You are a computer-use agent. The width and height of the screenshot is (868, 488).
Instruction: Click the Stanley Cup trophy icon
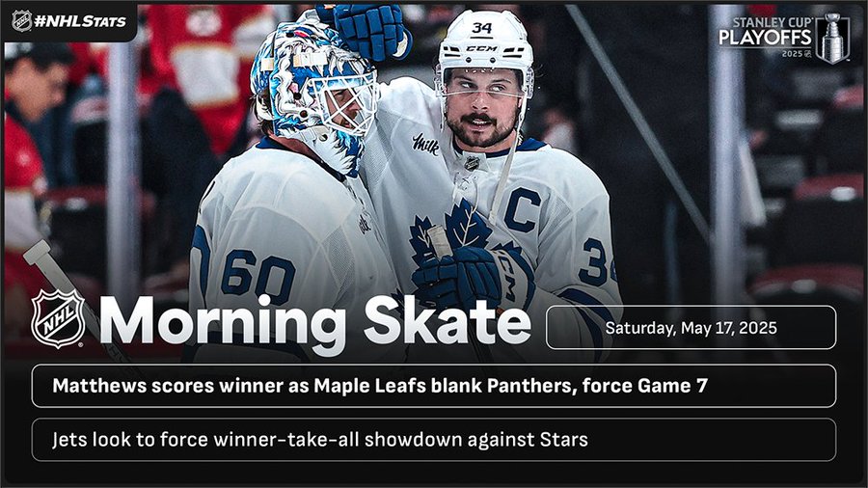click(831, 39)
